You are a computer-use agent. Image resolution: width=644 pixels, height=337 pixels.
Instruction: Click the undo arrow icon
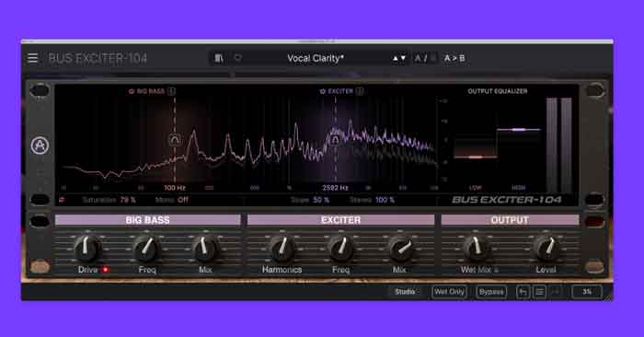pyautogui.click(x=523, y=292)
